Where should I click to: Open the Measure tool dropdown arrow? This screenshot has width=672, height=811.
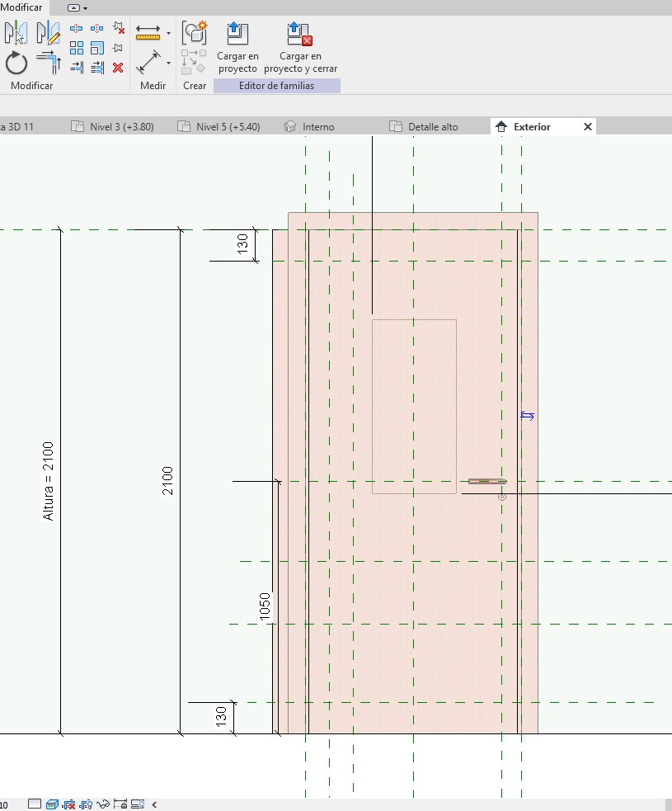168,34
